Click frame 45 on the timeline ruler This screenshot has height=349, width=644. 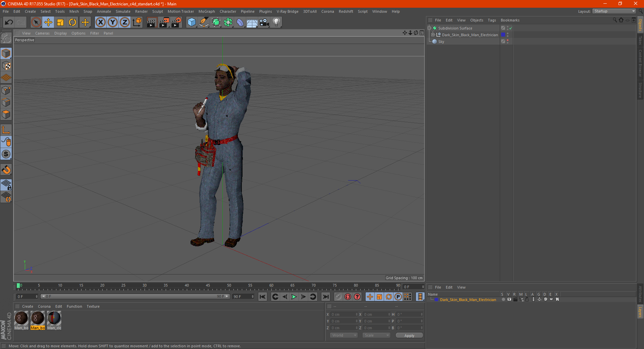pos(208,286)
